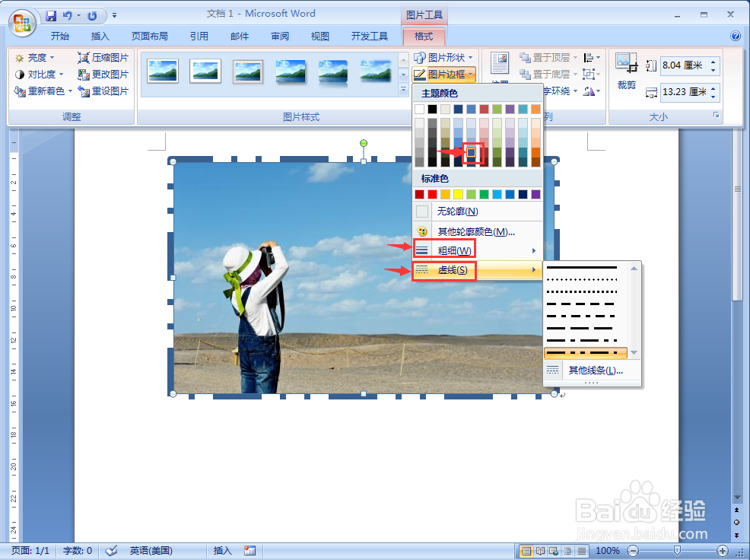The height and width of the screenshot is (560, 750).
Task: Increase picture height with the up stepper
Action: [713, 62]
